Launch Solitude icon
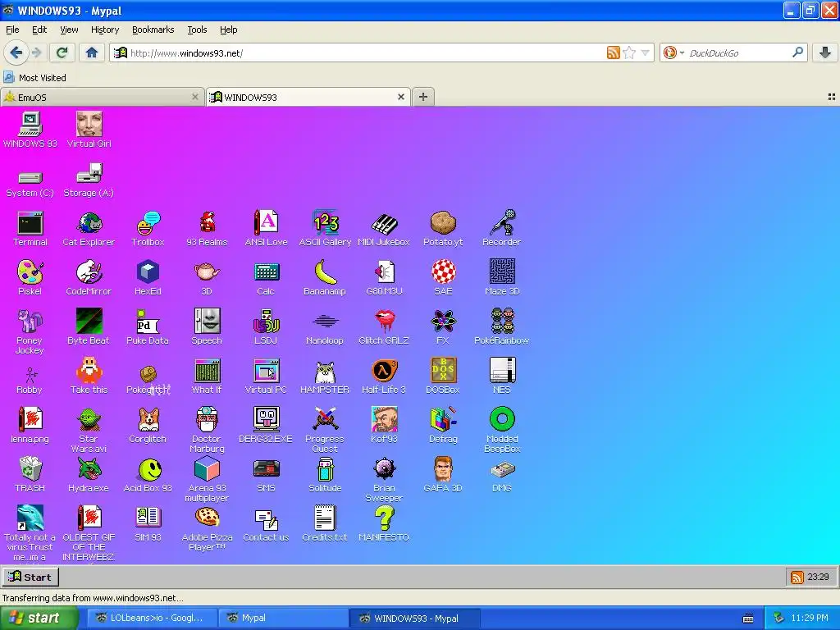840x630 pixels. [325, 475]
